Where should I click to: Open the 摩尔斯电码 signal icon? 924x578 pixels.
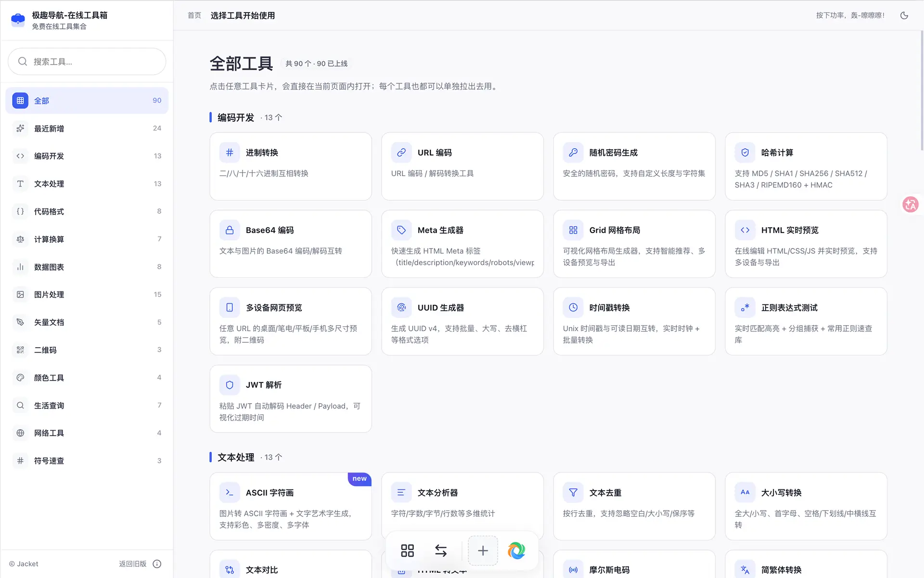click(x=573, y=570)
